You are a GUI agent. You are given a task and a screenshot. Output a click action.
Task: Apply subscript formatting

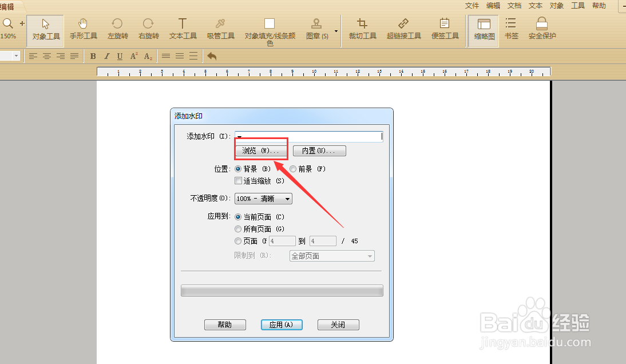(x=148, y=56)
